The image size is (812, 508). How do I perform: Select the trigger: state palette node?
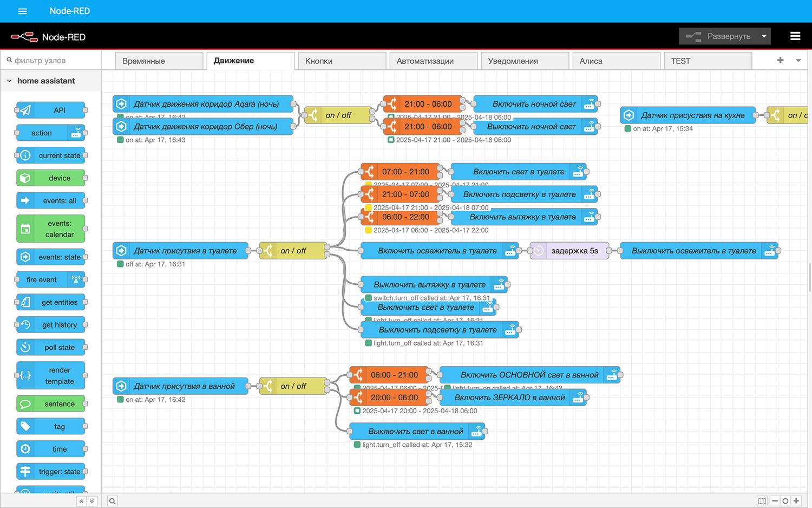click(51, 472)
